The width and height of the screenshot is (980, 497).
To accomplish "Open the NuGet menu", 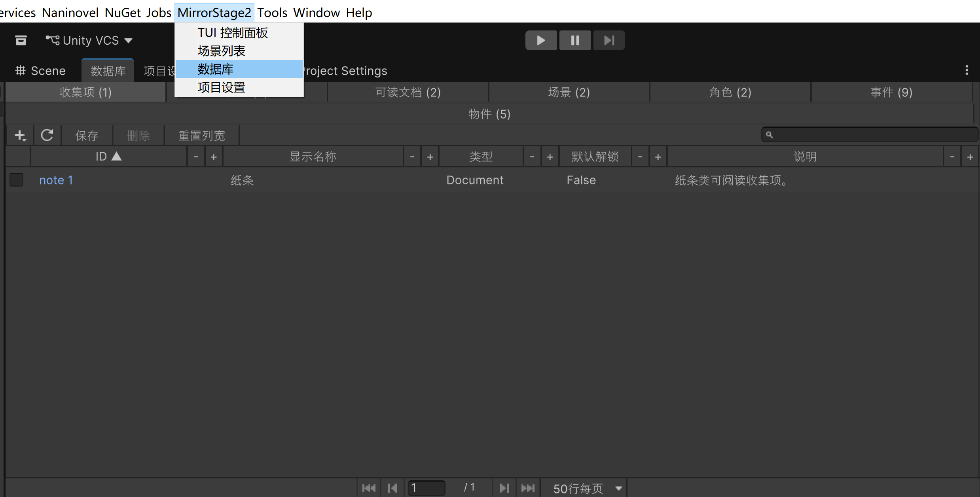I will [123, 12].
